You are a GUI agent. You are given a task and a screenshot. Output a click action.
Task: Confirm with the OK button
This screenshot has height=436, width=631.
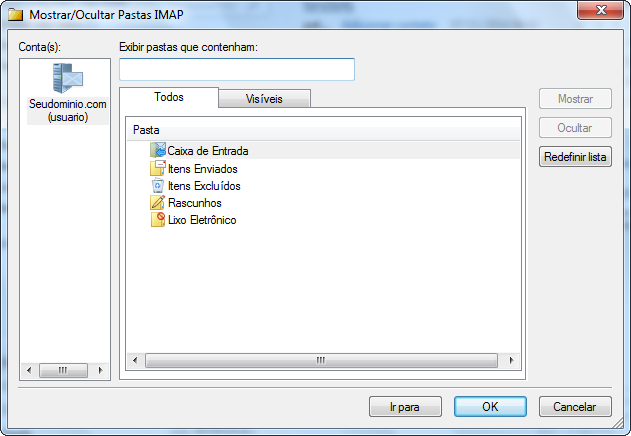pyautogui.click(x=490, y=407)
